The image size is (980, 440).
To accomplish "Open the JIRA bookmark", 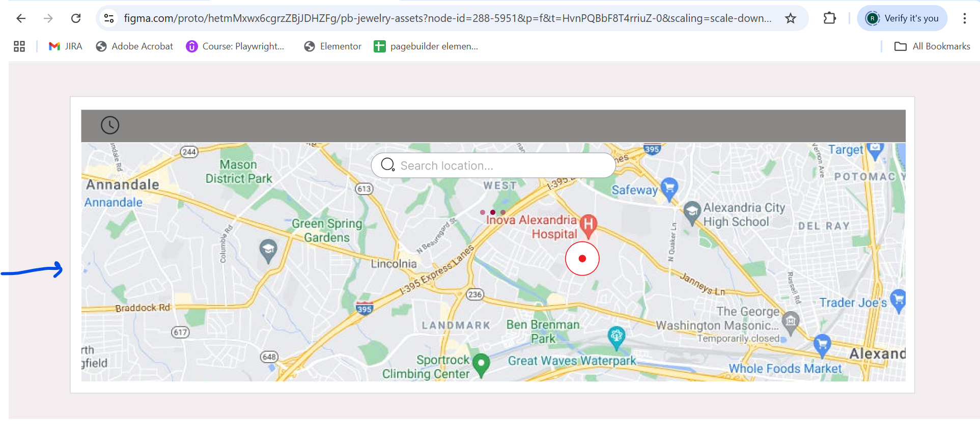I will [x=65, y=46].
